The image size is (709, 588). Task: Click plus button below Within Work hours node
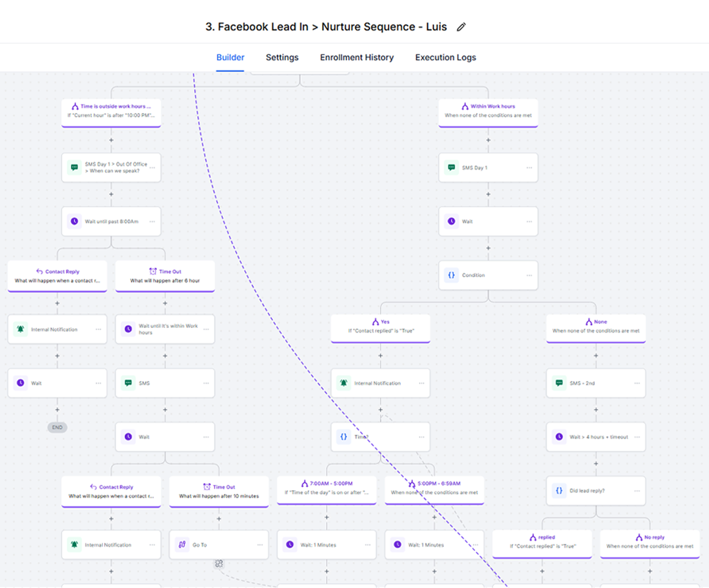tap(488, 140)
